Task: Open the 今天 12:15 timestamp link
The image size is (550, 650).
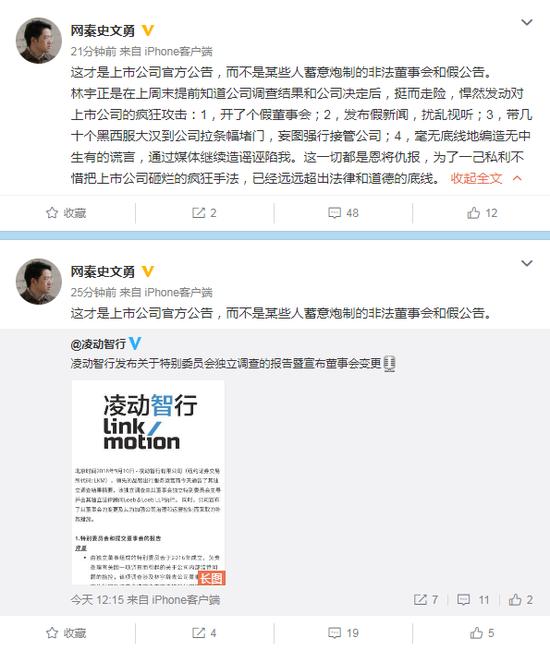Action: [x=97, y=600]
